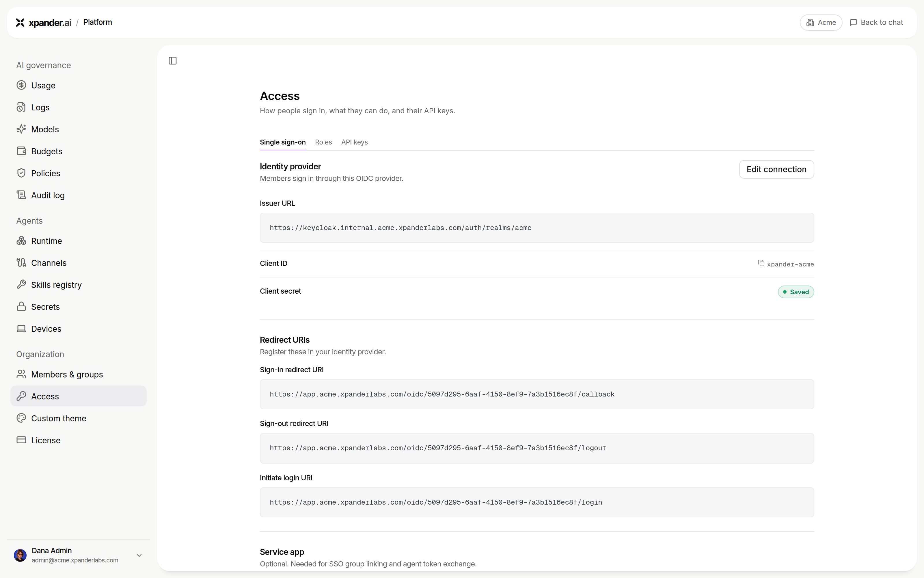
Task: Click the Models sparkle icon
Action: 21,129
